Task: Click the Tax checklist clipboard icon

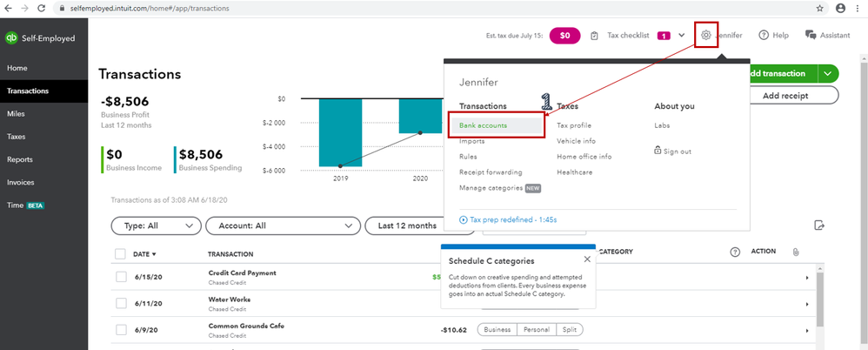Action: tap(595, 36)
